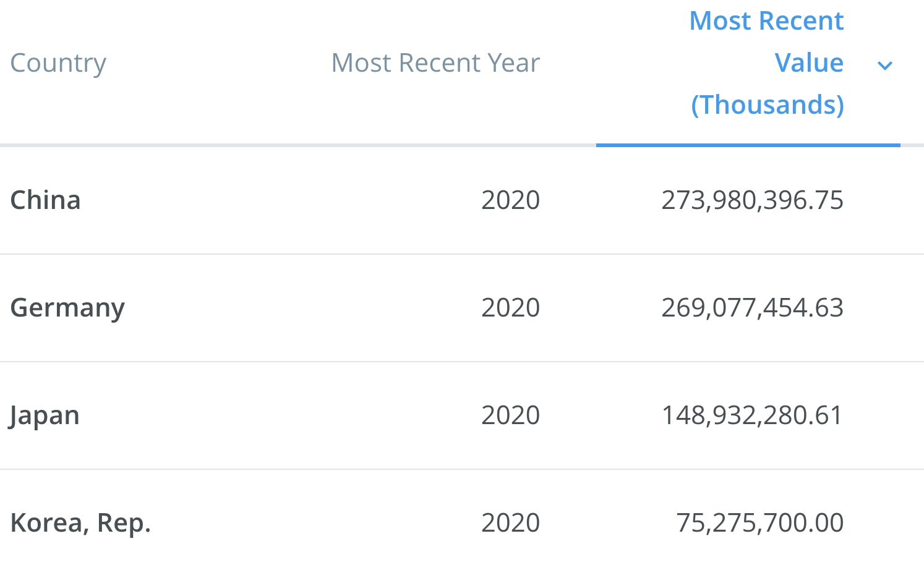Image resolution: width=924 pixels, height=570 pixels.
Task: Open the Japan country link
Action: pyautogui.click(x=45, y=415)
